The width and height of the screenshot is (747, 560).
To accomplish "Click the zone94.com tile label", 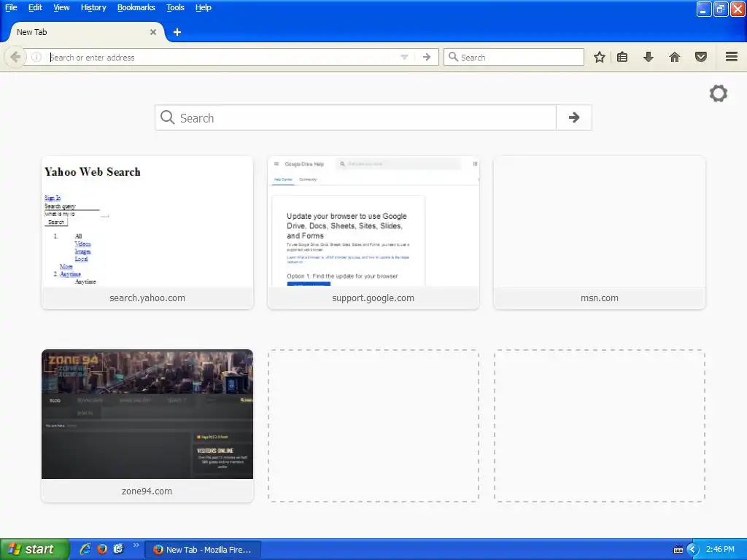I will tap(147, 491).
